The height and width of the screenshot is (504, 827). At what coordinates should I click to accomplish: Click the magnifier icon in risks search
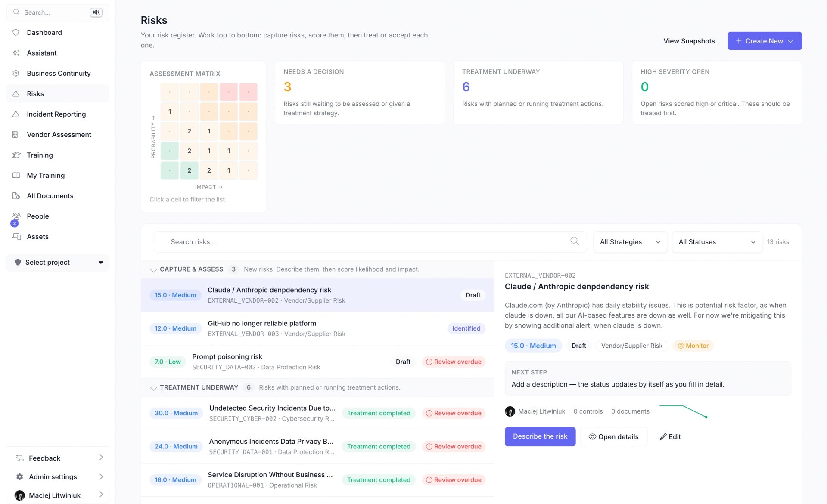(x=574, y=241)
